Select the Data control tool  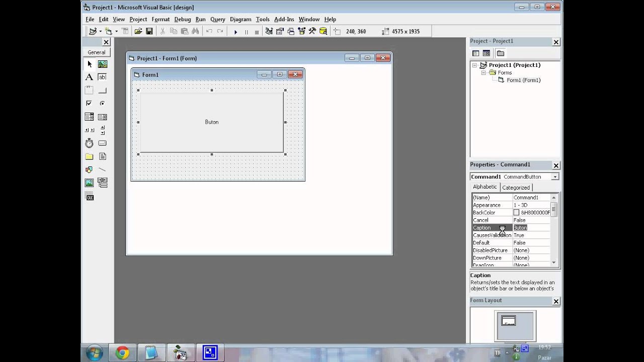tap(103, 183)
